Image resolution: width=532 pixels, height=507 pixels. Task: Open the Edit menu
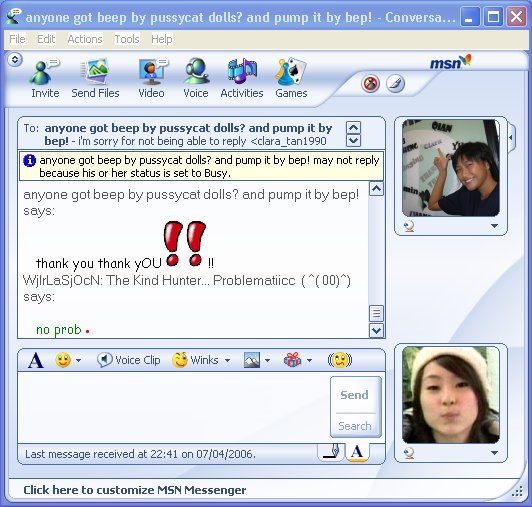46,39
